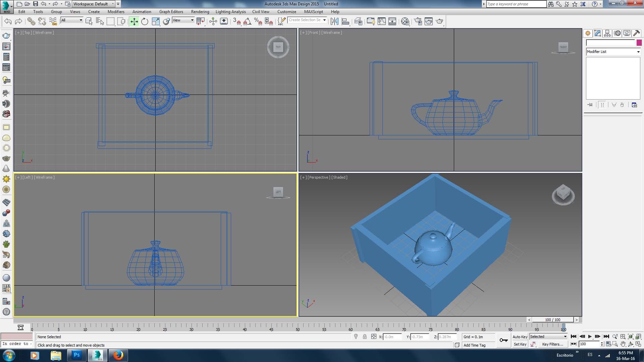Toggle the Selection Lock padlock
The height and width of the screenshot is (362, 644).
click(x=365, y=337)
